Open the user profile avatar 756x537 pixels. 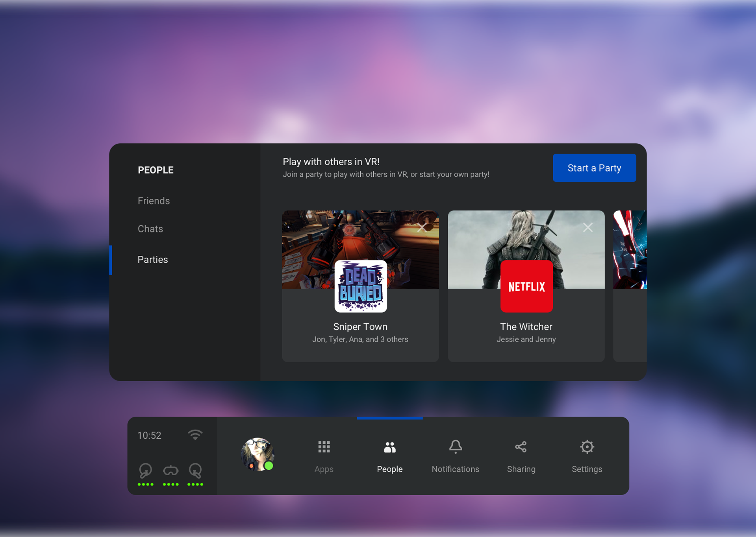(258, 454)
